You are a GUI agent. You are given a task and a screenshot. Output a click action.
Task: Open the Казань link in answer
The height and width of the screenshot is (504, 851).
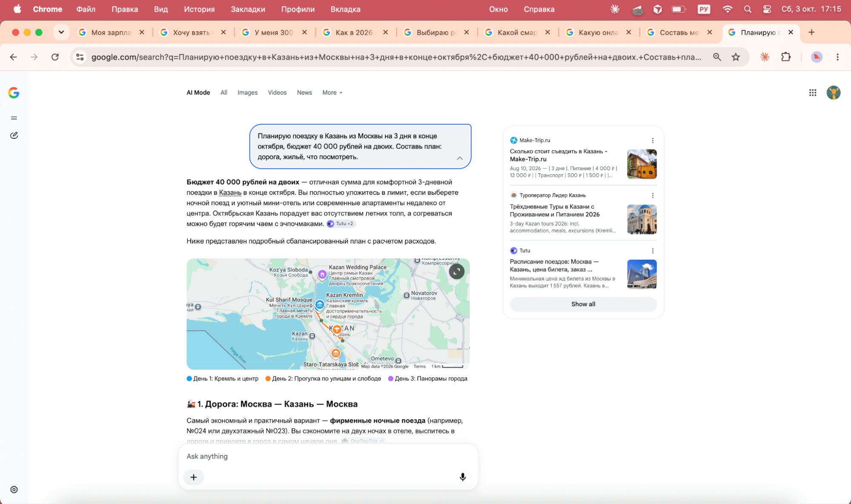[x=230, y=192]
